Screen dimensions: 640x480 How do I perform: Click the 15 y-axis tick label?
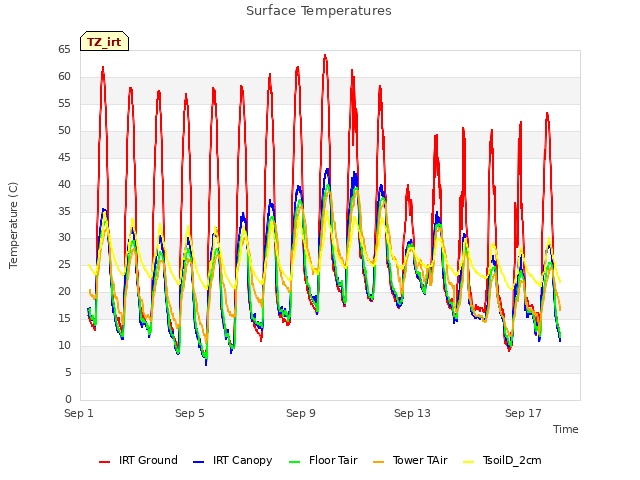[x=64, y=319]
